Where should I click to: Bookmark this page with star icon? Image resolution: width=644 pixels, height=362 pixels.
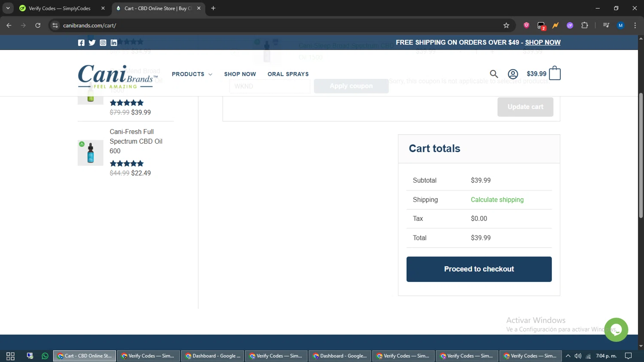[506, 25]
